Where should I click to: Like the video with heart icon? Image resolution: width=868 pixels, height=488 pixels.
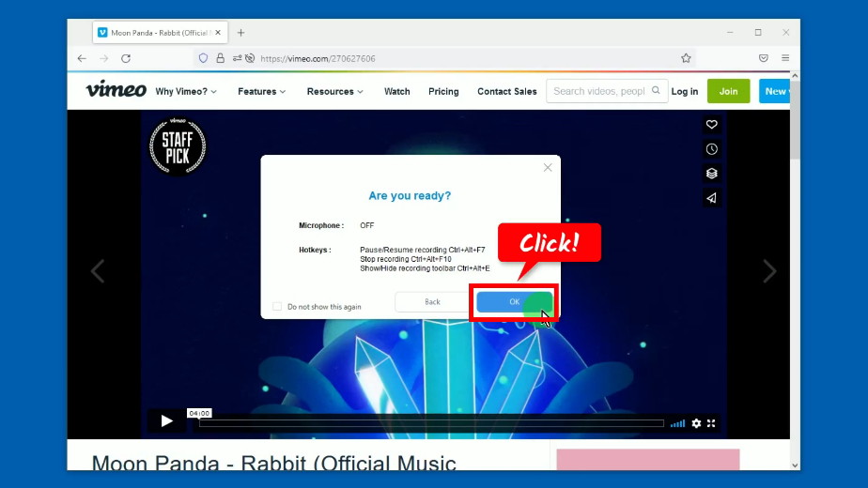click(x=712, y=125)
